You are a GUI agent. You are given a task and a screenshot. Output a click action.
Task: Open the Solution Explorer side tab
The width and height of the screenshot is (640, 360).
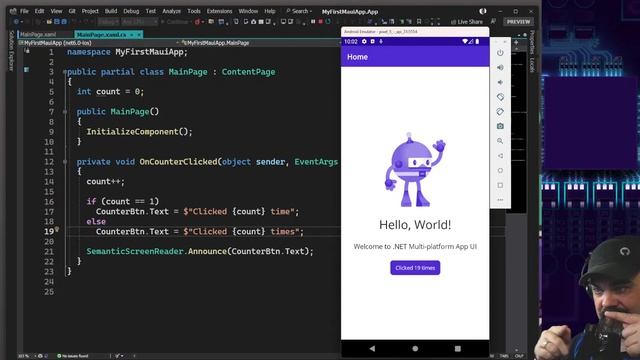[11, 51]
